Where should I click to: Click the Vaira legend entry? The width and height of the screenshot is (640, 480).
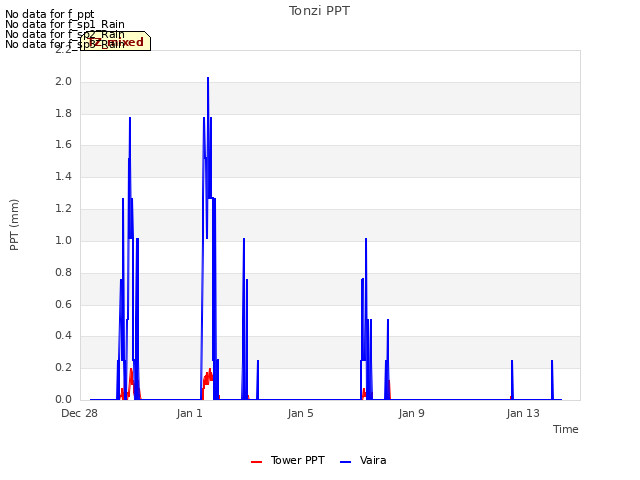tap(363, 460)
